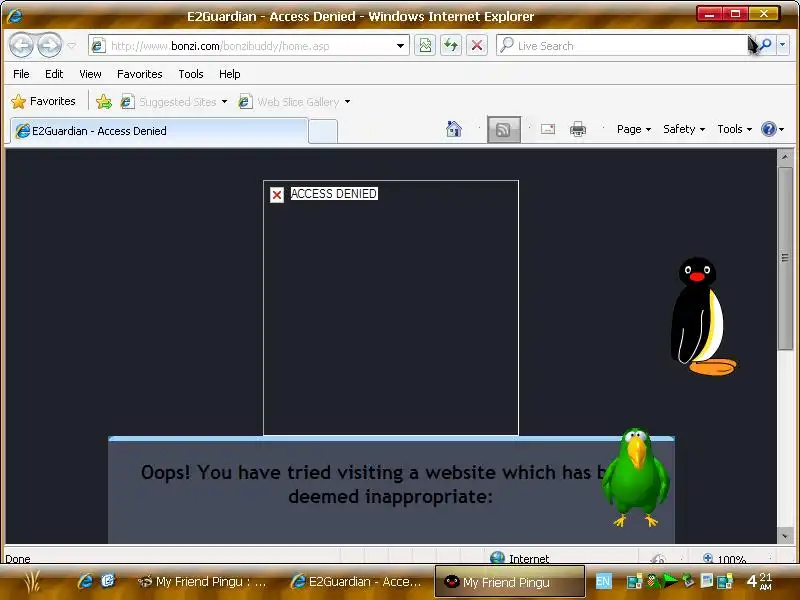Click the Print icon
The height and width of the screenshot is (600, 800).
(x=578, y=130)
